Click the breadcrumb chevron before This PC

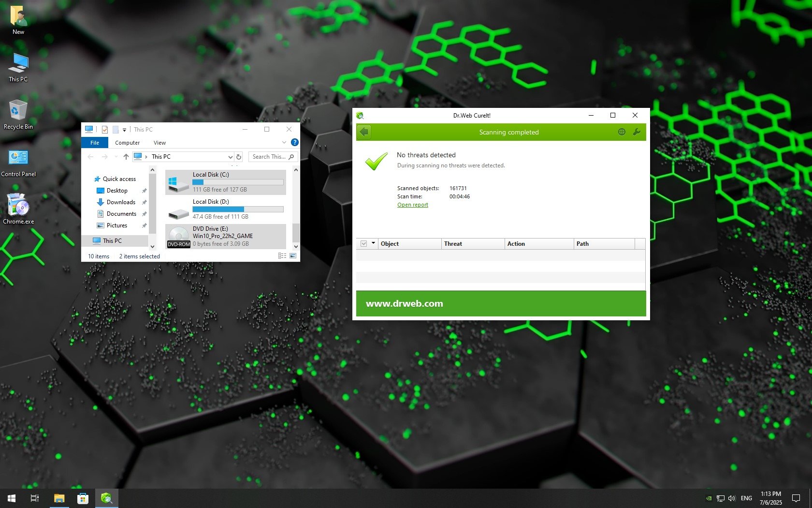pos(146,157)
